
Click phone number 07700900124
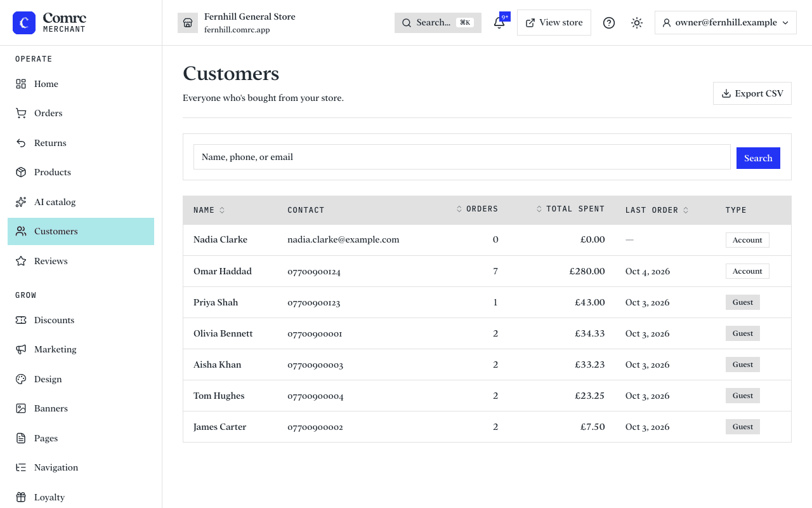click(x=314, y=271)
